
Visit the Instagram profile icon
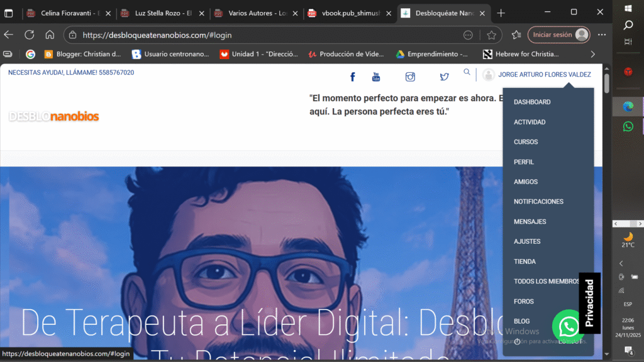410,77
